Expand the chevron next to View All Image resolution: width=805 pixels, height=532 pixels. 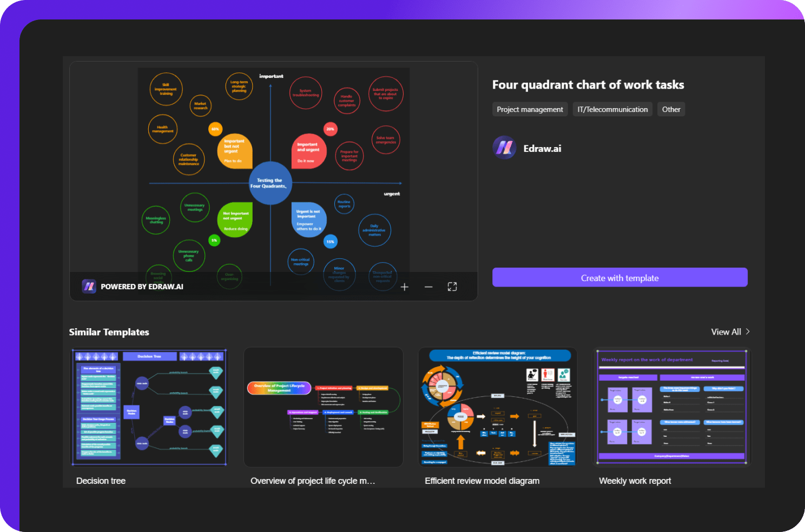click(x=748, y=331)
